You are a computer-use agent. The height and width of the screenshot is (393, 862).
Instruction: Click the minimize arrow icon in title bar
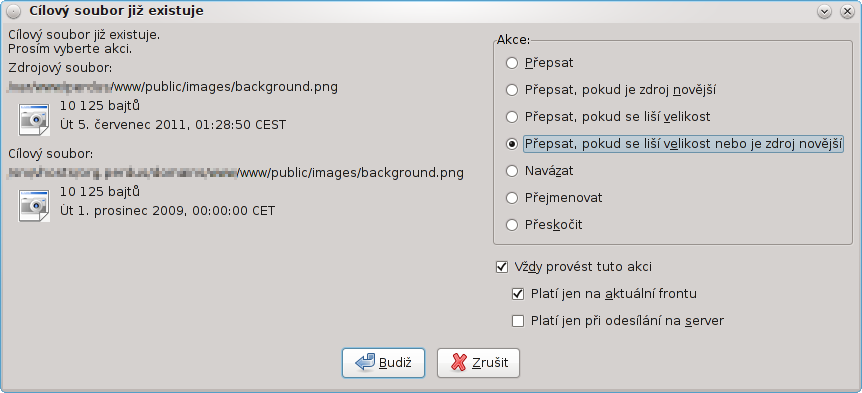tap(824, 11)
